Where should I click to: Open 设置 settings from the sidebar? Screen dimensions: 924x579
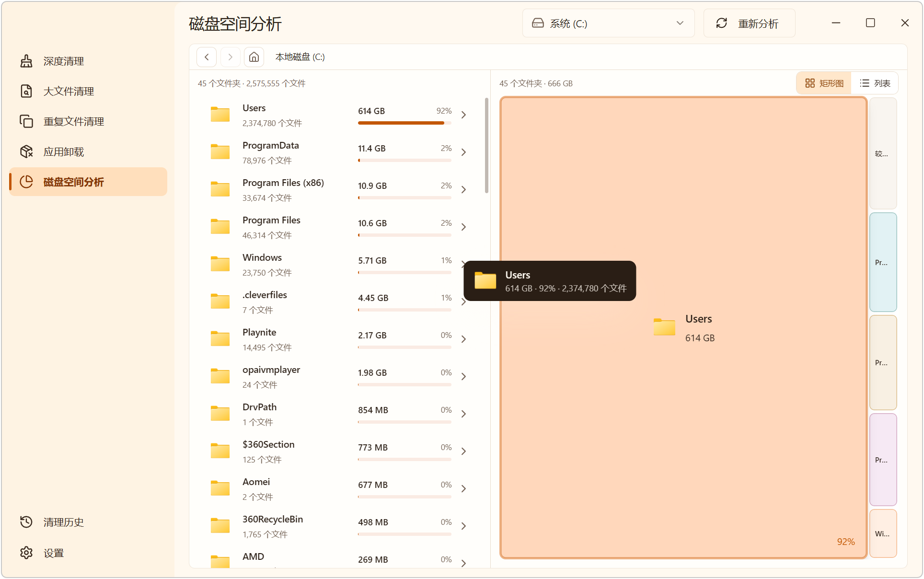pos(88,553)
